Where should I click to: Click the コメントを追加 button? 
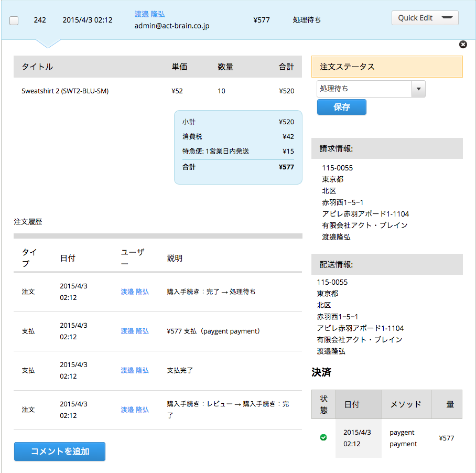[59, 451]
